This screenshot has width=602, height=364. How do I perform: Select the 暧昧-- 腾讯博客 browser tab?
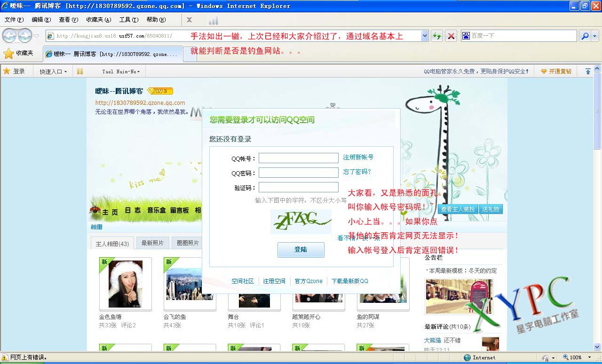(113, 54)
